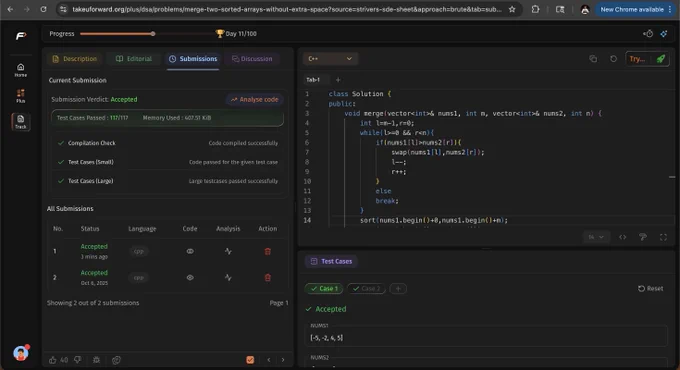The image size is (680, 370).
Task: Copy code using the copy icon
Action: 593,59
